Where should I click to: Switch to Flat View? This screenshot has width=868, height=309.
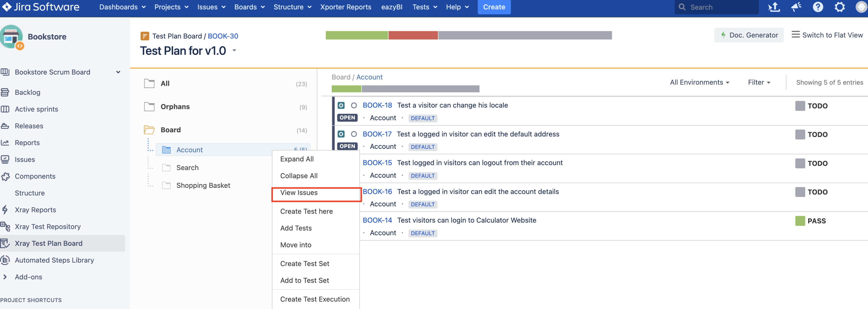coord(827,35)
